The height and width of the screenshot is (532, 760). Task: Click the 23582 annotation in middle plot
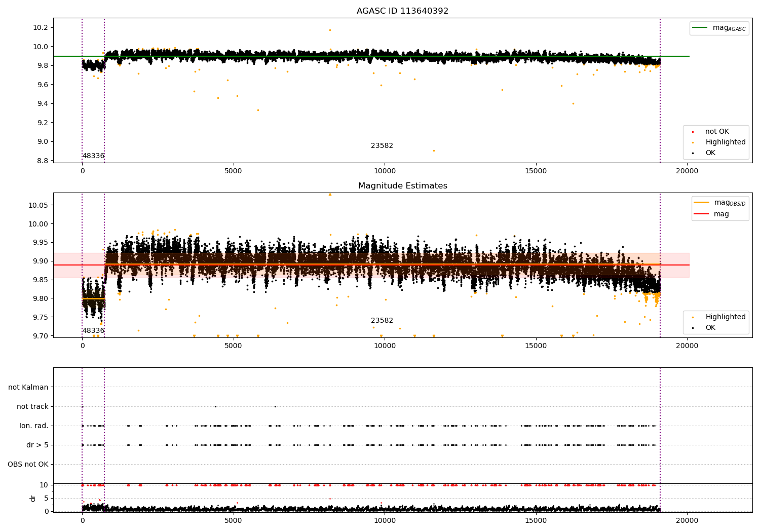382,321
